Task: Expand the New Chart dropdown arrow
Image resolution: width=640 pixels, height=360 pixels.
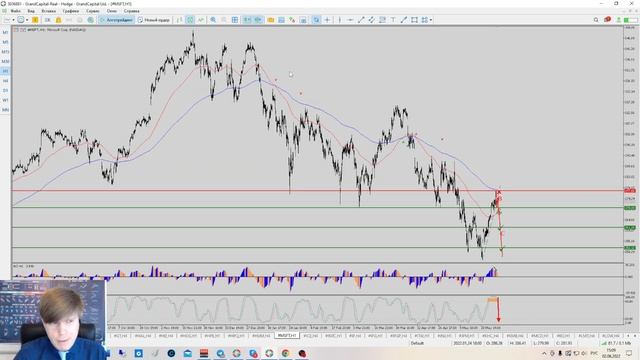Action: pos(13,20)
